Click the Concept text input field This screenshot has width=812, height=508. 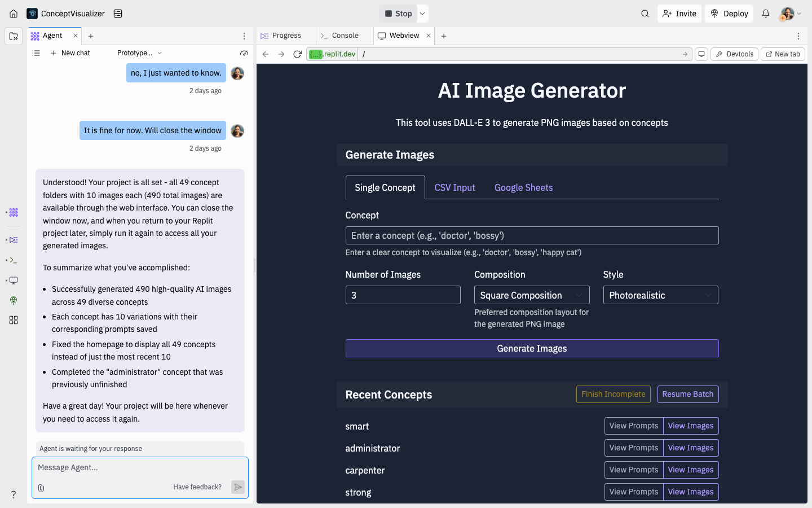532,235
